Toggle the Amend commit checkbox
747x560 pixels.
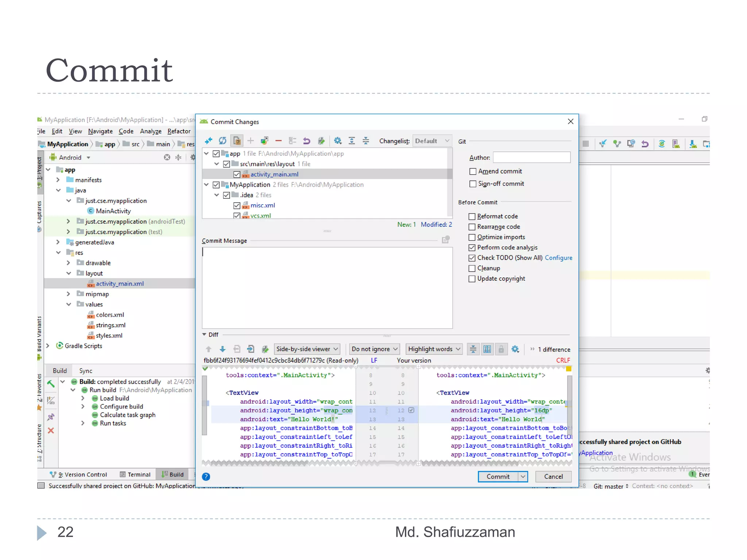[473, 171]
